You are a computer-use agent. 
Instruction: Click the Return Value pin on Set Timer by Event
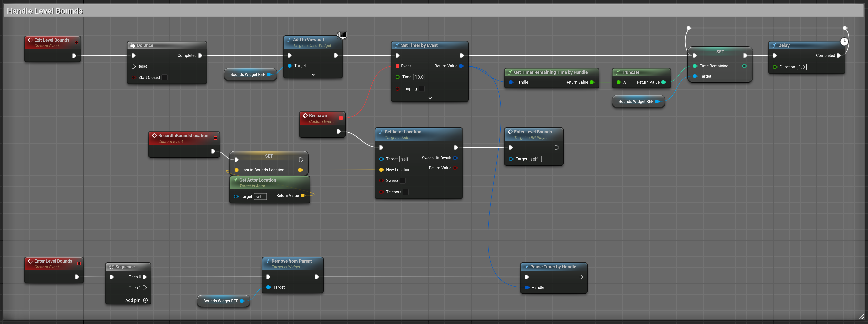(461, 66)
